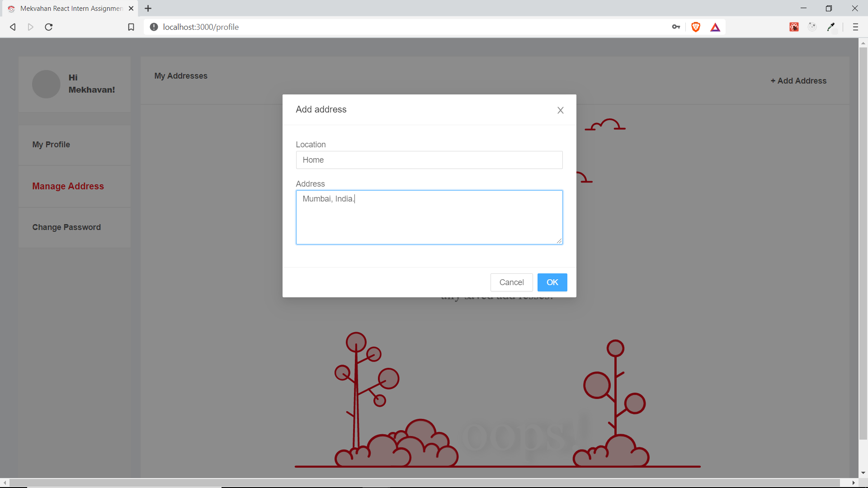Screen dimensions: 868x488
Task: Click the Location input field
Action: pyautogui.click(x=429, y=160)
